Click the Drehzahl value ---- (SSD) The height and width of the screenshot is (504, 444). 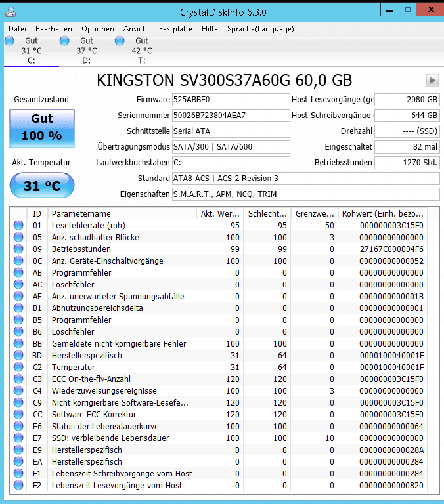(x=407, y=131)
